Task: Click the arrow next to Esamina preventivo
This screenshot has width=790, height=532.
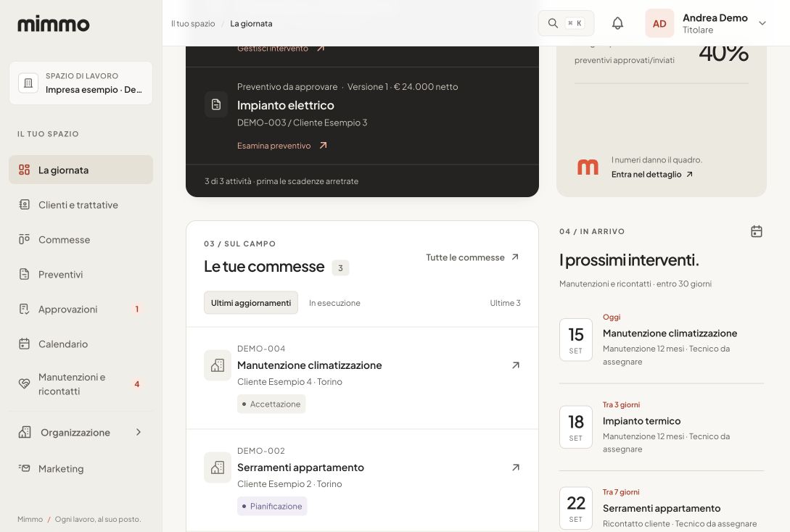Action: [323, 146]
